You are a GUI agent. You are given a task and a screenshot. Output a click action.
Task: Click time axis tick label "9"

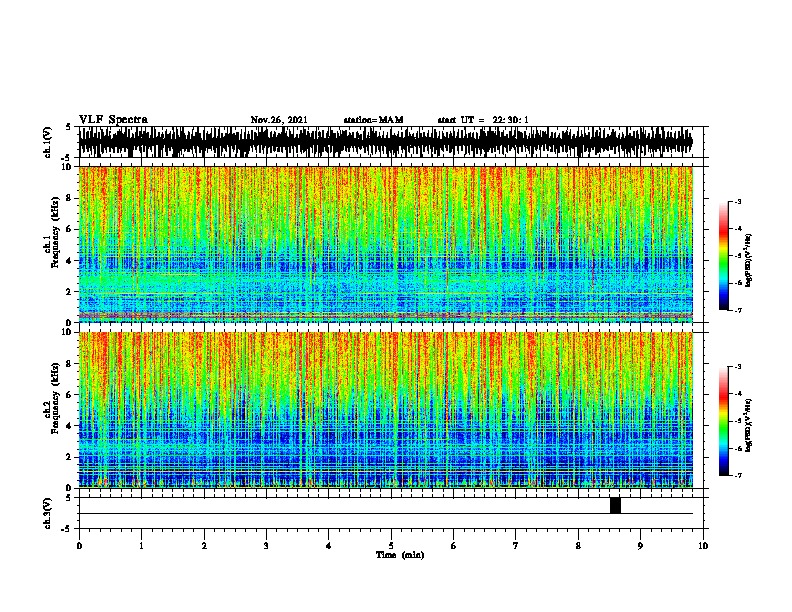coord(640,546)
